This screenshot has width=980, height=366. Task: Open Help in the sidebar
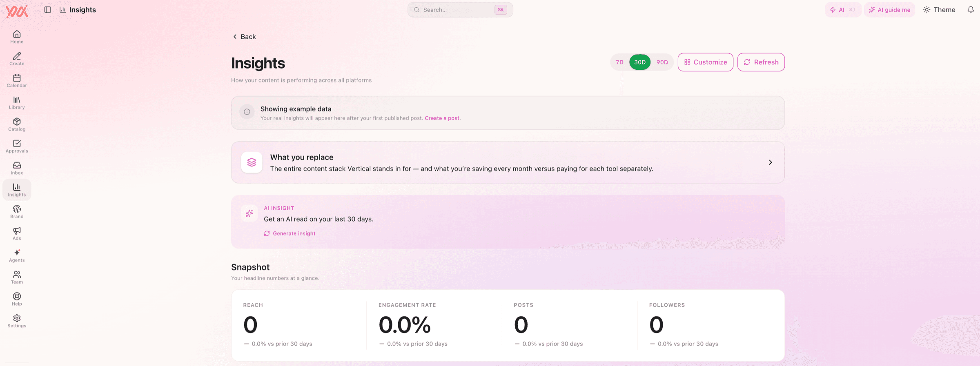click(17, 299)
